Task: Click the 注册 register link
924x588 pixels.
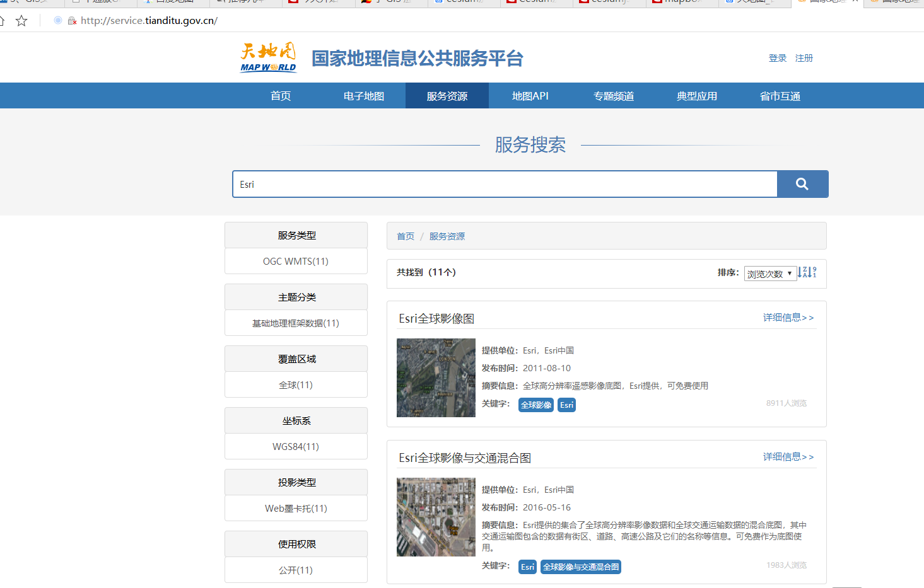Action: 804,58
